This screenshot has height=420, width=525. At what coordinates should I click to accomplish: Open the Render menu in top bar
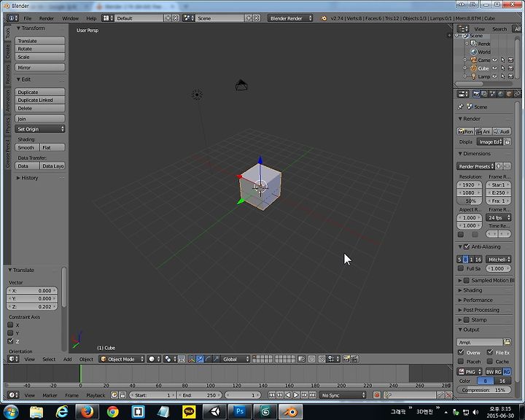47,18
